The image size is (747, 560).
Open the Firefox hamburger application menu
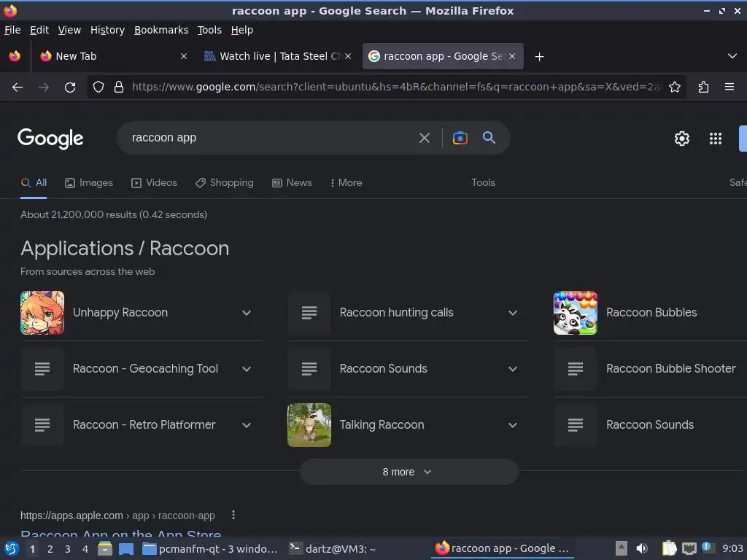[x=729, y=87]
